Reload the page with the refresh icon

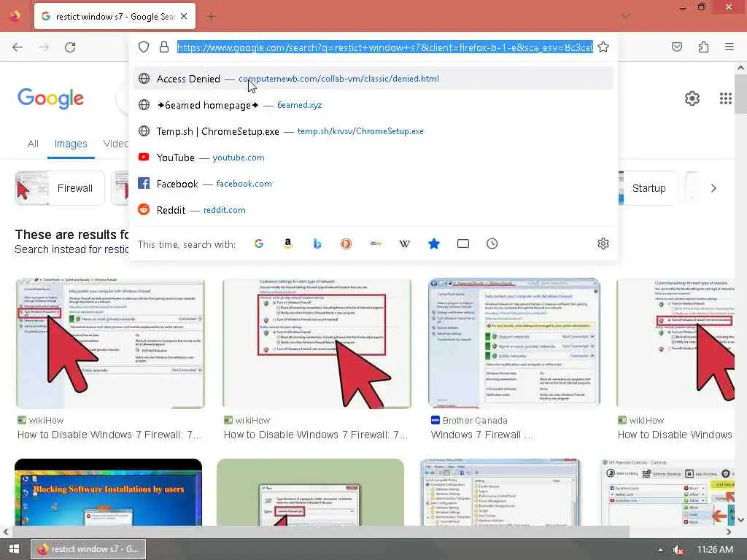pos(70,47)
